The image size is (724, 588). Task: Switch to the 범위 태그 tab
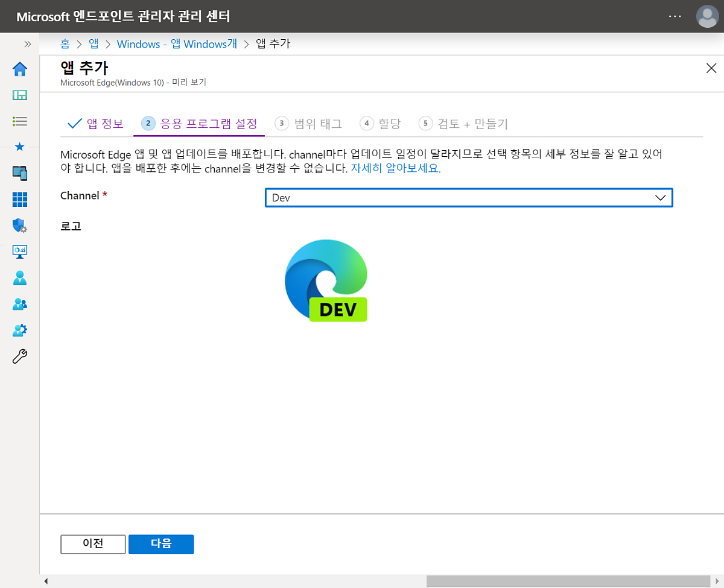(308, 124)
